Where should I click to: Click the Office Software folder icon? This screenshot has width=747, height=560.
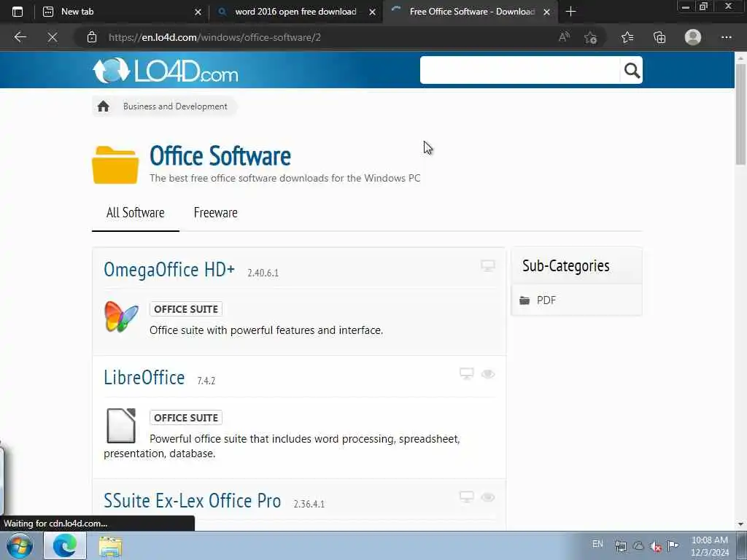point(115,165)
